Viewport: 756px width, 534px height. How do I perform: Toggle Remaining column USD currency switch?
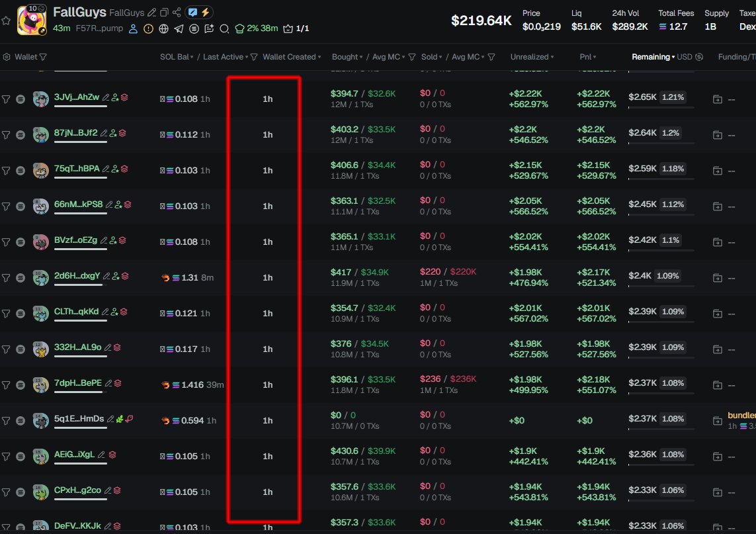point(699,57)
